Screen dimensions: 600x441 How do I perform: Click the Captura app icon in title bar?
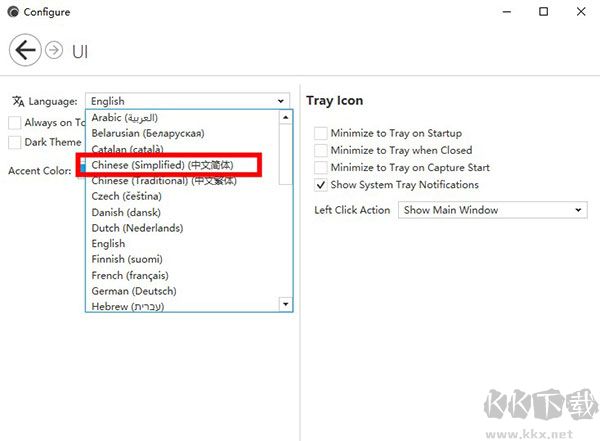point(11,12)
